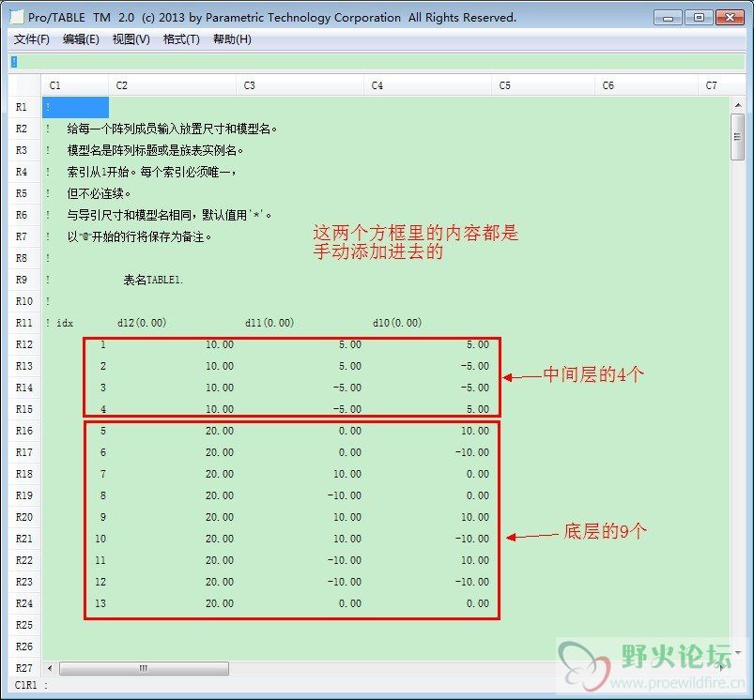This screenshot has height=700, width=754.
Task: Select row header R12
Action: tap(24, 344)
